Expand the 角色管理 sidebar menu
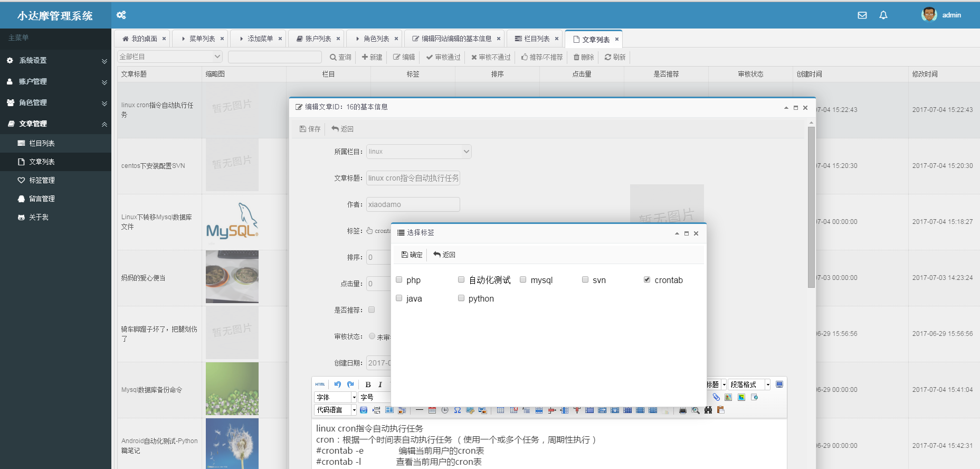Viewport: 980px width, 469px height. (x=55, y=102)
